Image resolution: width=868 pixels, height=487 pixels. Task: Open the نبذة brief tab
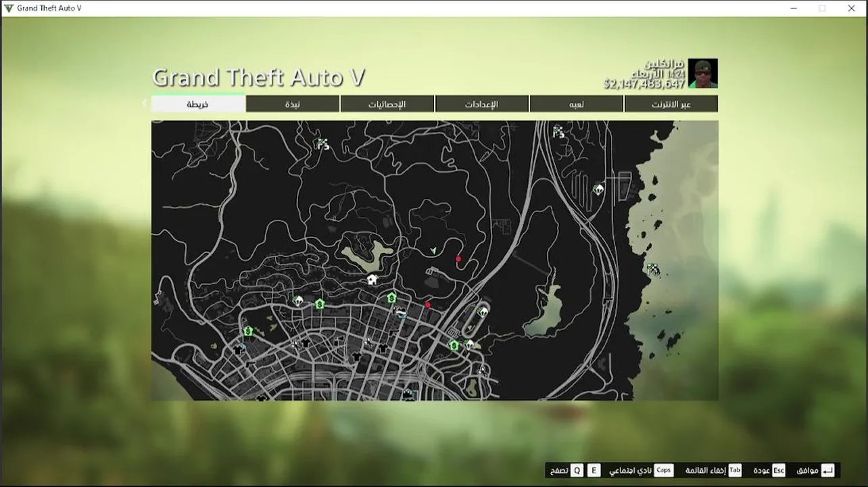[293, 103]
